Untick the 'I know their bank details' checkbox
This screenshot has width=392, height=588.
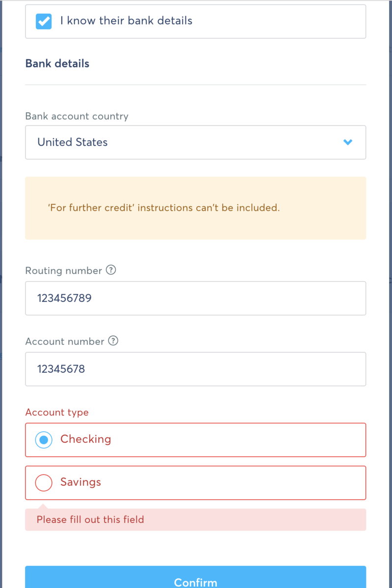44,22
